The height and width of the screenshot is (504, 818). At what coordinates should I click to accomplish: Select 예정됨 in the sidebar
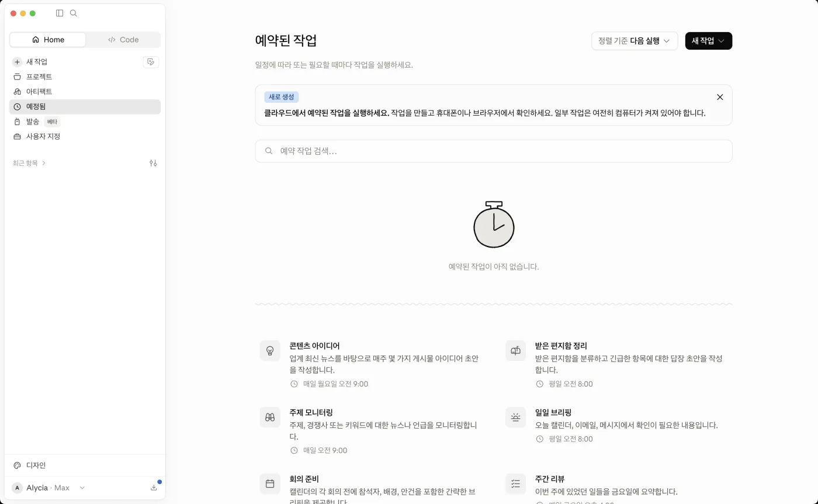coord(85,107)
